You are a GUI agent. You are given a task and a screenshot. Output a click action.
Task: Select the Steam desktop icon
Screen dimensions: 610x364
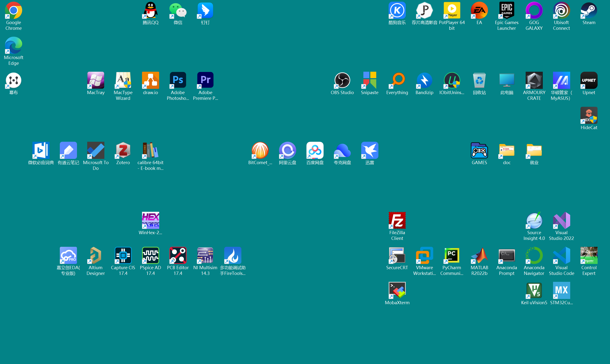[x=589, y=10]
